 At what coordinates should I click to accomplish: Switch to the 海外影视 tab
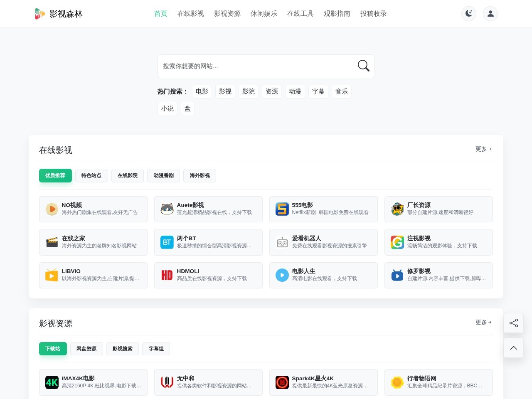pyautogui.click(x=200, y=175)
